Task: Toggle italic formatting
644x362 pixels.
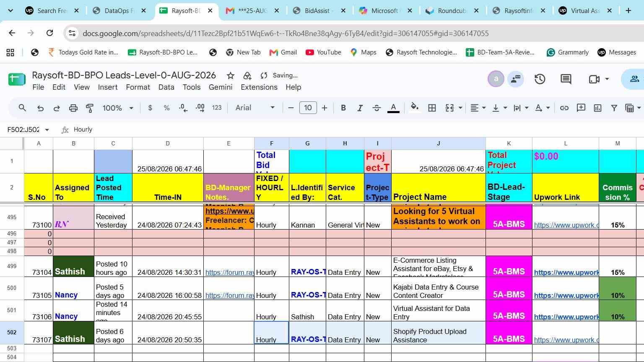Action: click(x=360, y=108)
